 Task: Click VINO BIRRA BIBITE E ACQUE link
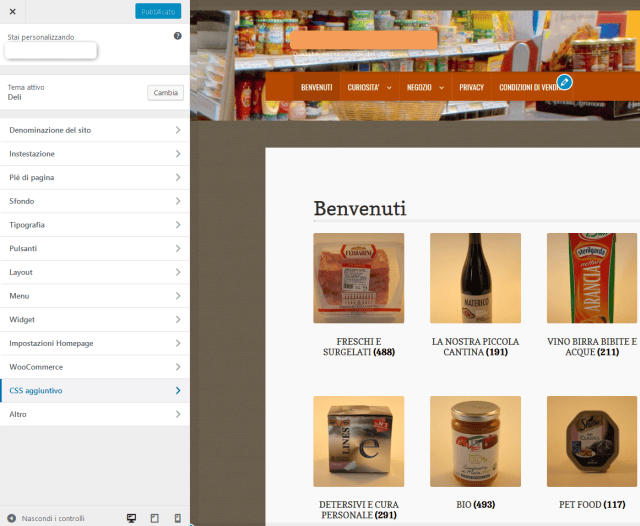point(592,346)
